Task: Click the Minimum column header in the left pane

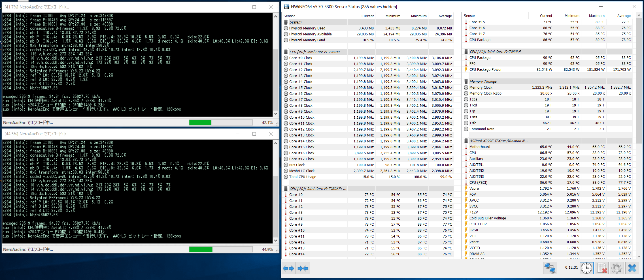Action: [x=389, y=16]
